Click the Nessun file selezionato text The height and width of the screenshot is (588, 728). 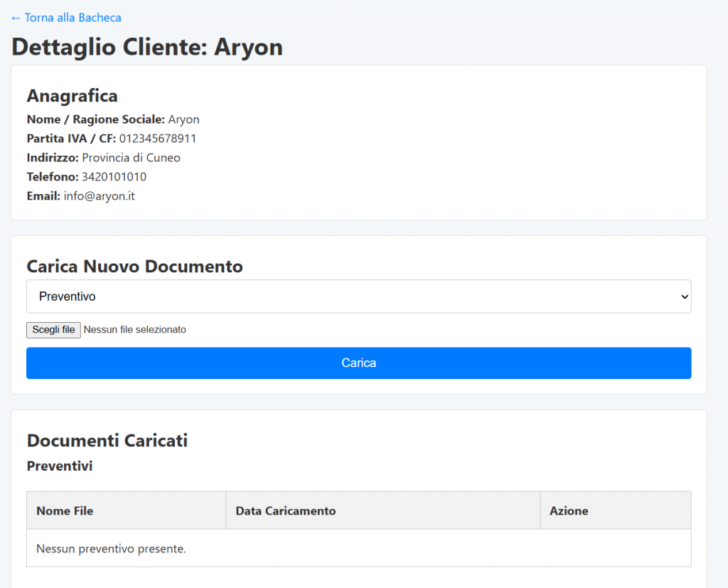(x=135, y=329)
